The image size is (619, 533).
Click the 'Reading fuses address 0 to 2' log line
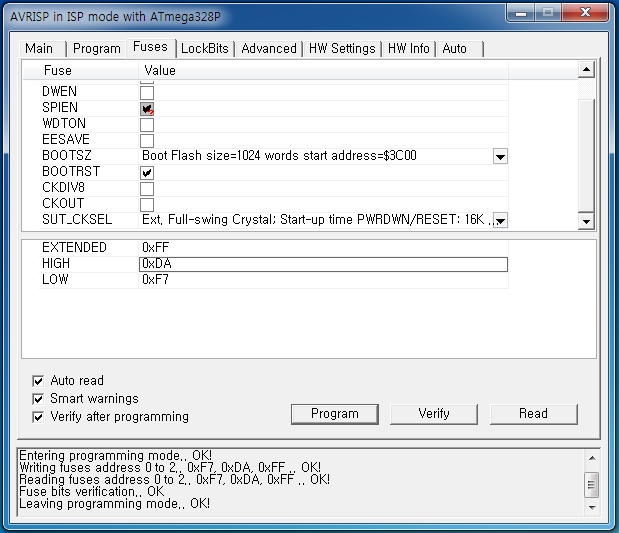tap(174, 479)
